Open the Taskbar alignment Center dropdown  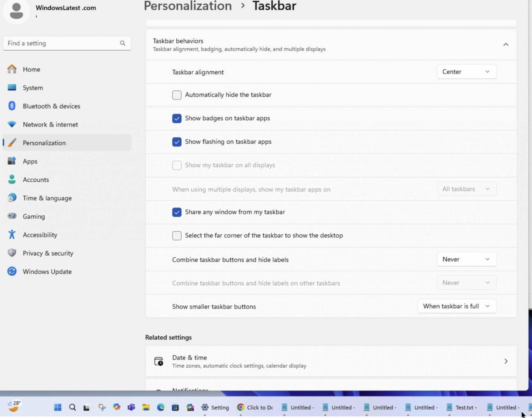click(466, 72)
